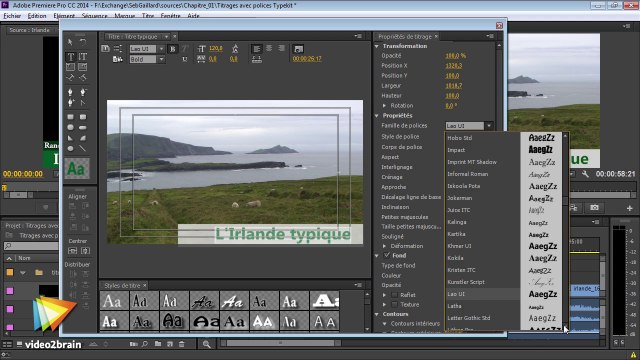Toggle the Show Background Video button
Viewport: 640px width, 360px height.
pos(298,49)
